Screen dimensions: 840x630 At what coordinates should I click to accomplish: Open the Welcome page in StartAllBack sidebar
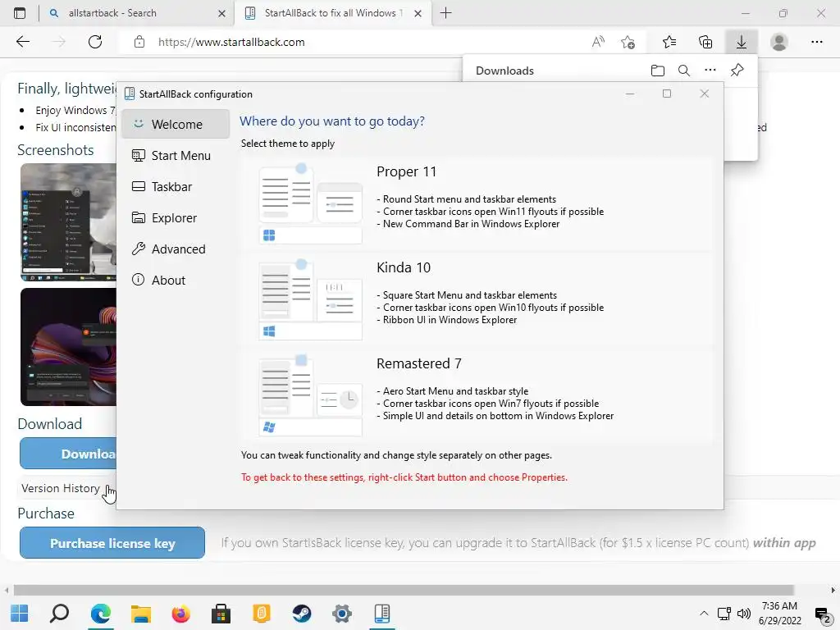coord(176,125)
